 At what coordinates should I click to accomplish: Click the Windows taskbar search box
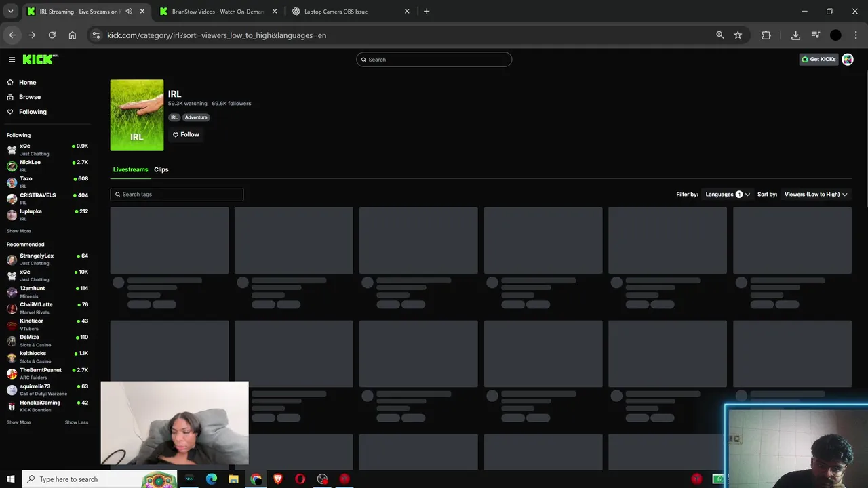click(x=99, y=479)
